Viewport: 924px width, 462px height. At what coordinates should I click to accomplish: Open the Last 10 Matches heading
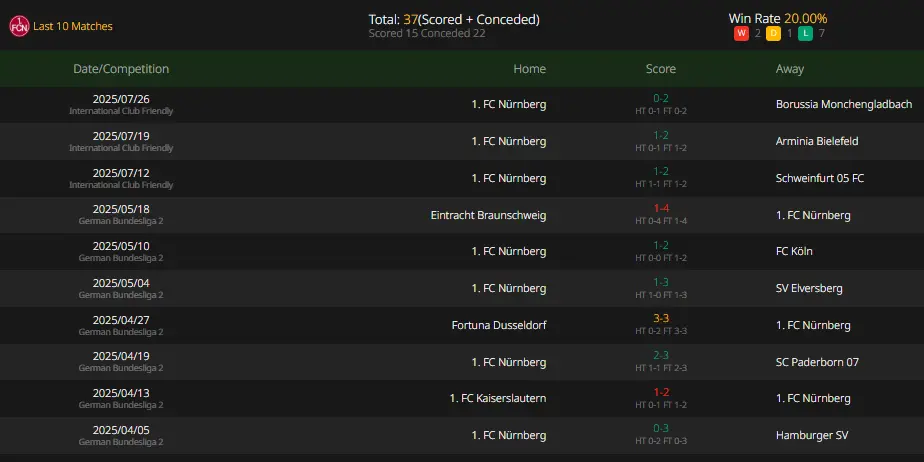tap(72, 27)
